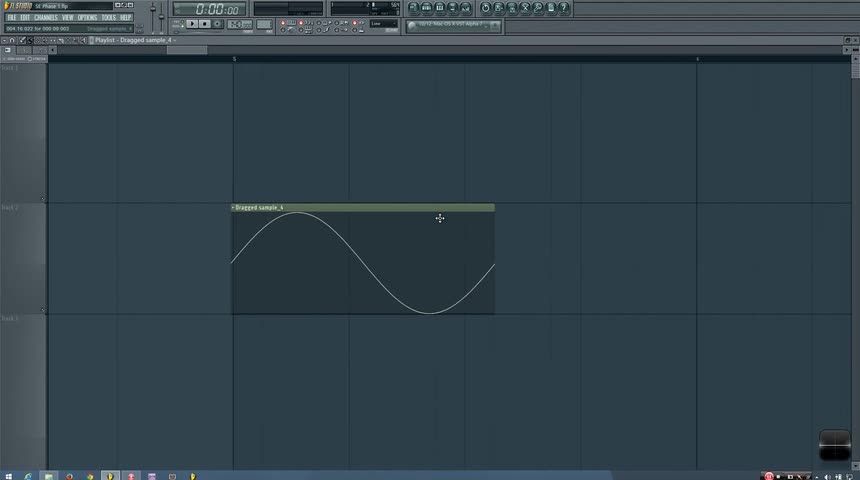Click the help question mark icon

(x=563, y=8)
